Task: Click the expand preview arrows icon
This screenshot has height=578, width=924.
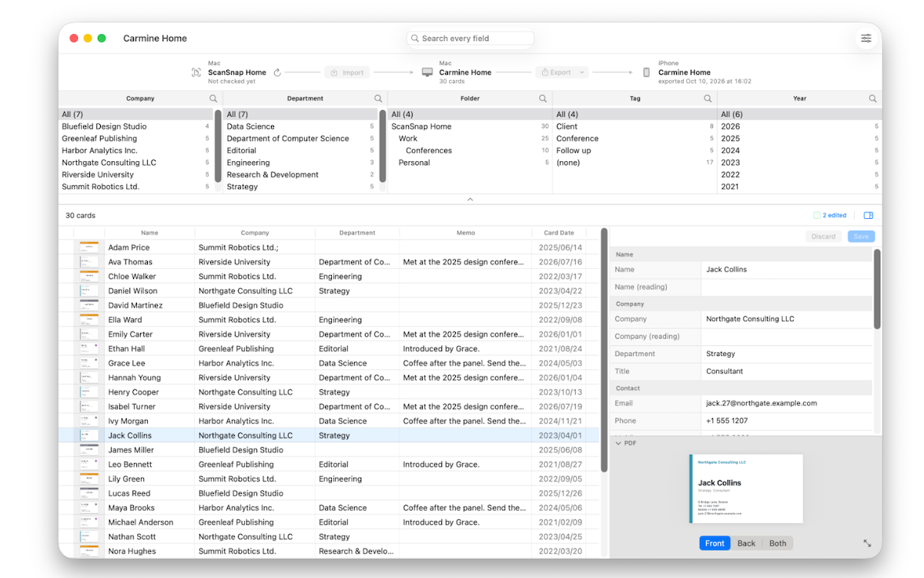Action: click(x=867, y=543)
